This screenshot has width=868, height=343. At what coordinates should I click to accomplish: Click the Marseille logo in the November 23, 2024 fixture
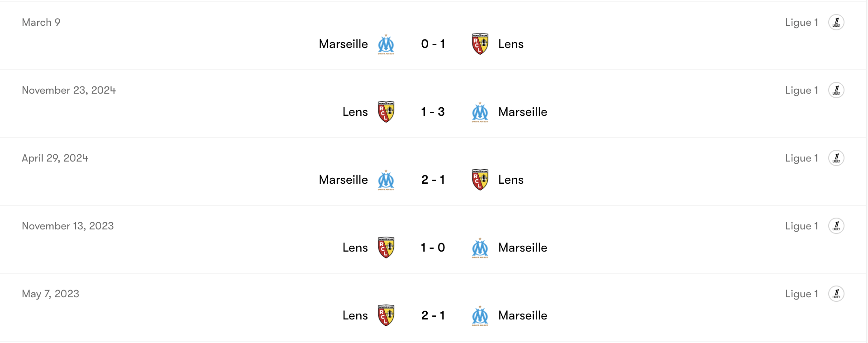point(480,112)
